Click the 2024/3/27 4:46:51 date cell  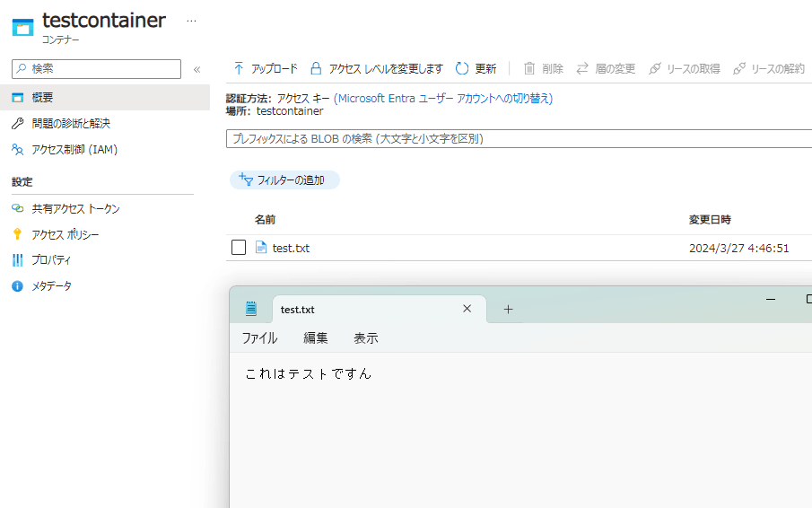(739, 248)
